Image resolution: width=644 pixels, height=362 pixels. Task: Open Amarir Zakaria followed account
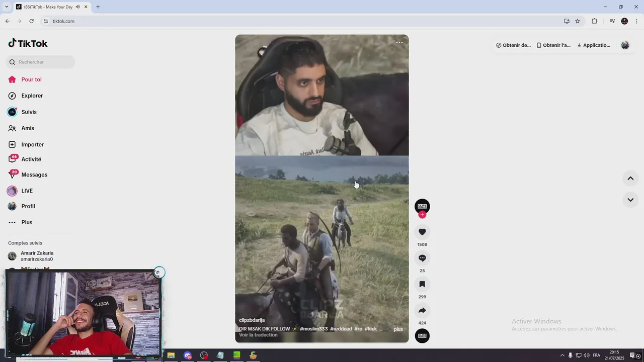click(37, 256)
